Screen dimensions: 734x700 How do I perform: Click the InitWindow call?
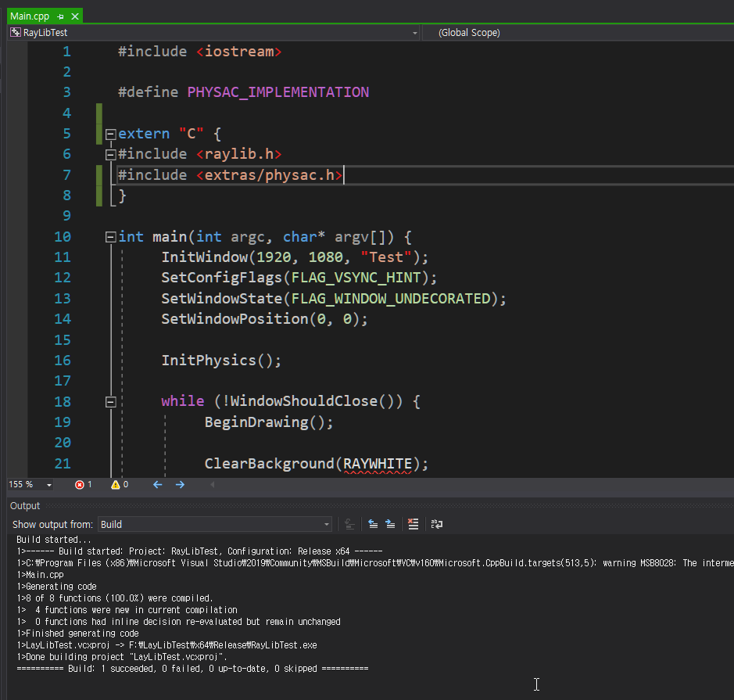click(295, 257)
